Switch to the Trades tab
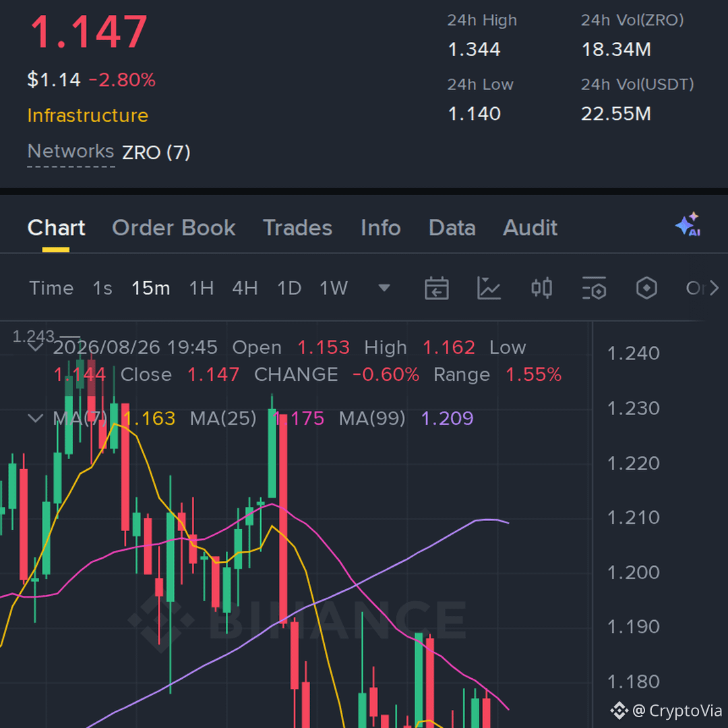 pyautogui.click(x=298, y=228)
